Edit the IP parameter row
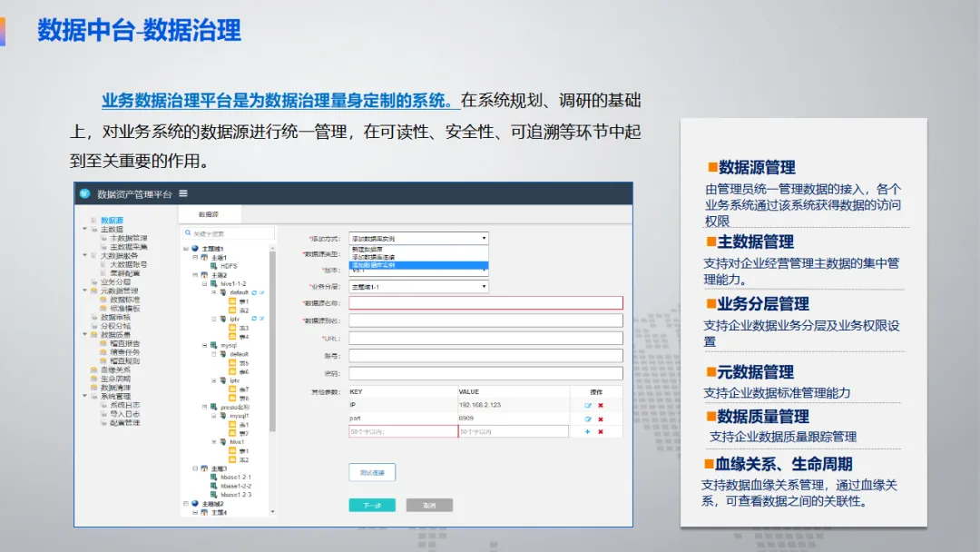The image size is (980, 552). pyautogui.click(x=587, y=405)
